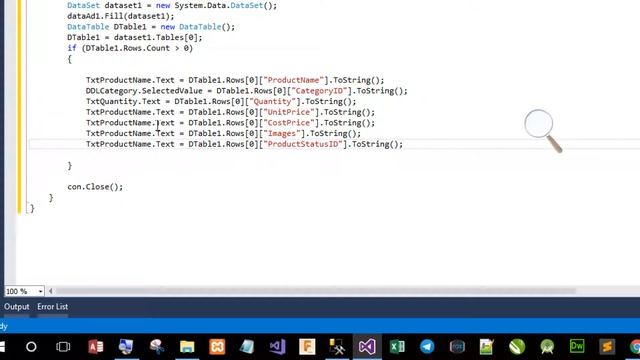Click the if (DTable1.Rows.Count > 0) line

click(130, 48)
